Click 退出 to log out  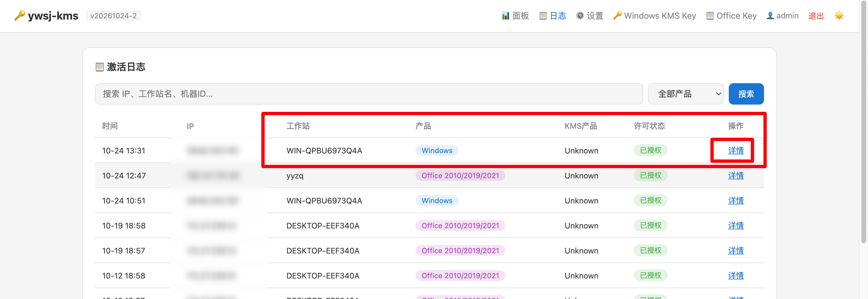click(816, 16)
